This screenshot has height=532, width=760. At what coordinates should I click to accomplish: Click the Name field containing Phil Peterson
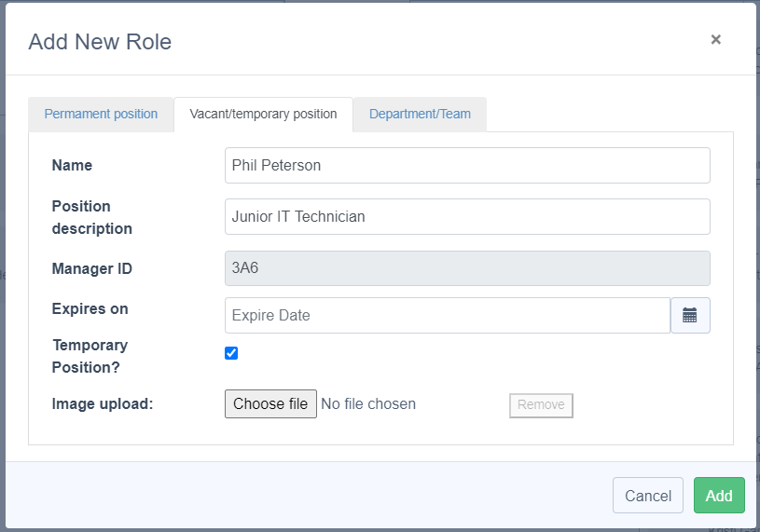pyautogui.click(x=466, y=165)
